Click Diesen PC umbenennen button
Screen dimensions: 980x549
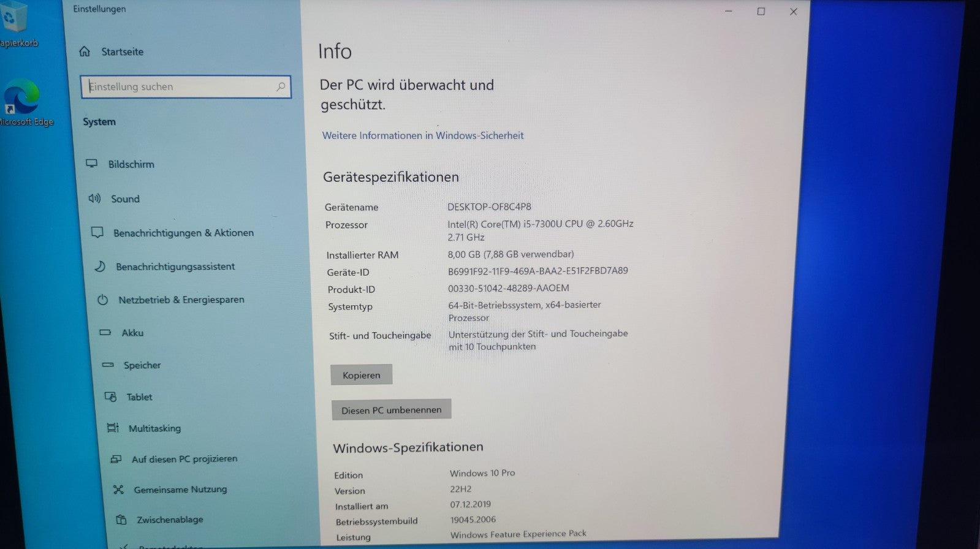click(x=392, y=410)
